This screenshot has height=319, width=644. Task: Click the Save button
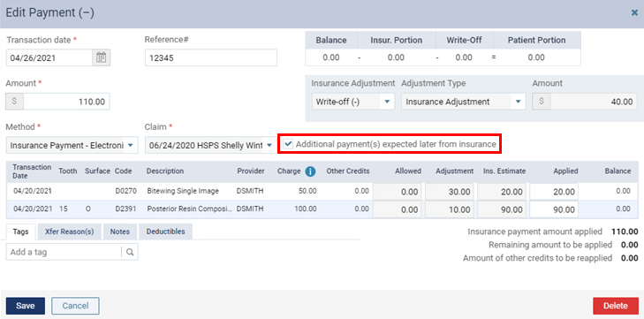coord(26,306)
